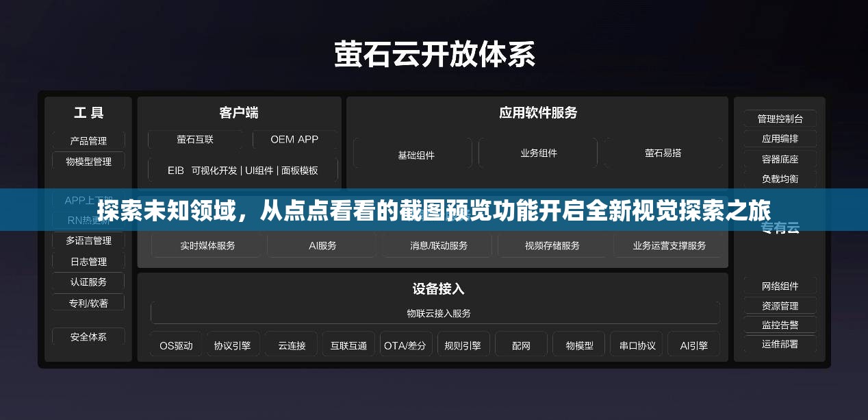
Task: Open the 业务组件 box
Action: [538, 153]
